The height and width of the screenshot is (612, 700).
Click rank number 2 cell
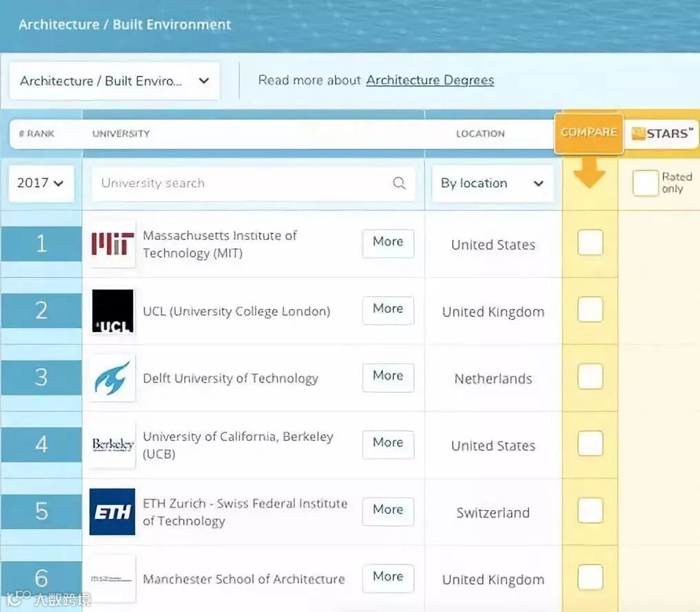[41, 310]
